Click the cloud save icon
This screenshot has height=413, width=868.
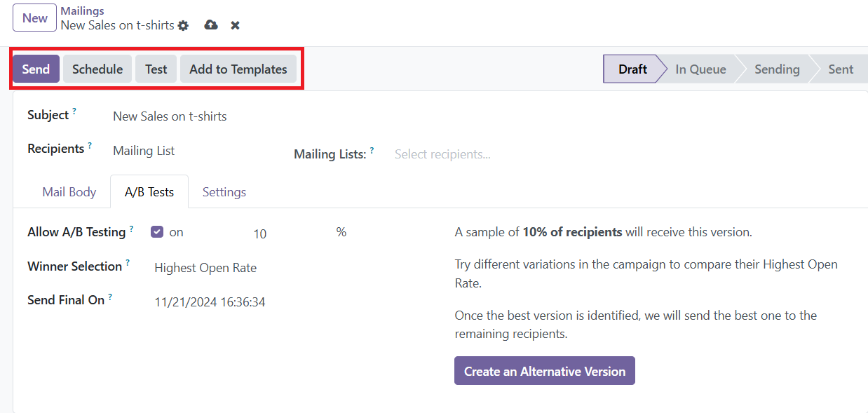[x=211, y=25]
